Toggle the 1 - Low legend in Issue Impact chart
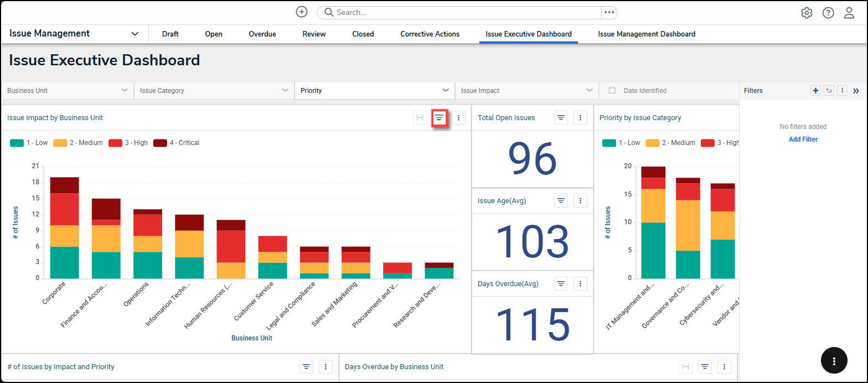The width and height of the screenshot is (868, 383). click(x=29, y=143)
